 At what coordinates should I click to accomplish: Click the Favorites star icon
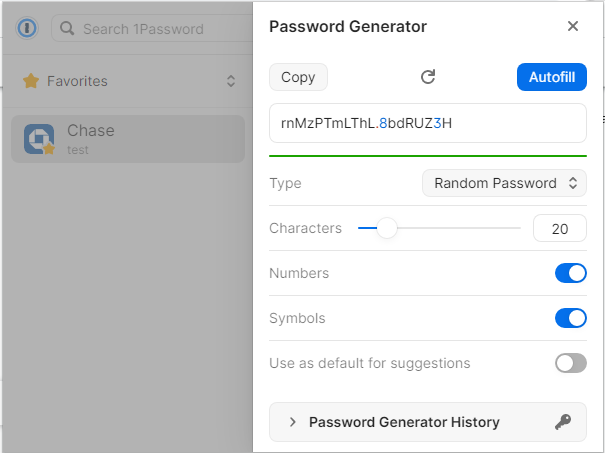31,81
